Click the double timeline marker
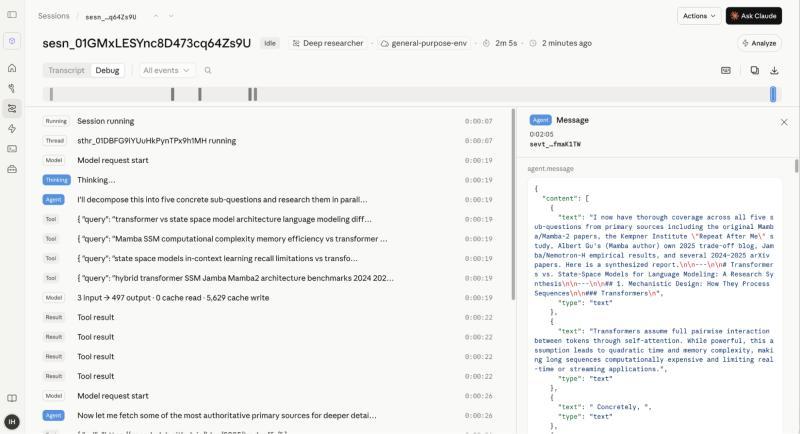 coord(253,94)
